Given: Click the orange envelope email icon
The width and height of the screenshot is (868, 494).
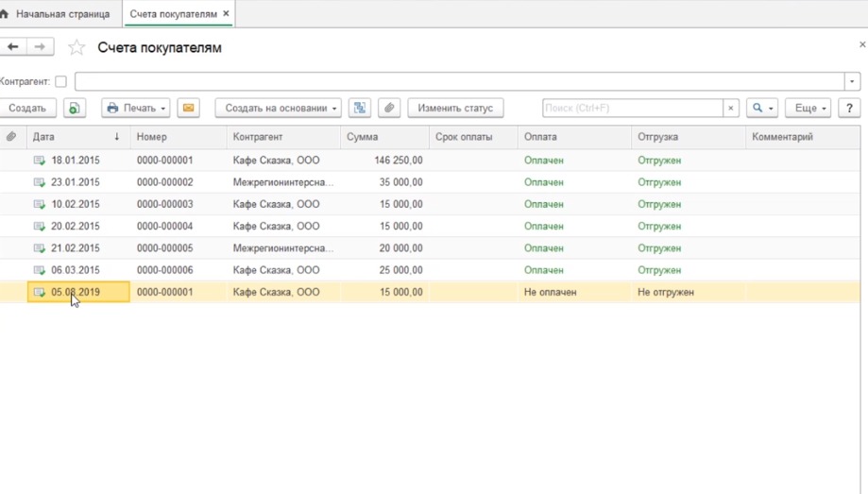Looking at the screenshot, I should (189, 109).
